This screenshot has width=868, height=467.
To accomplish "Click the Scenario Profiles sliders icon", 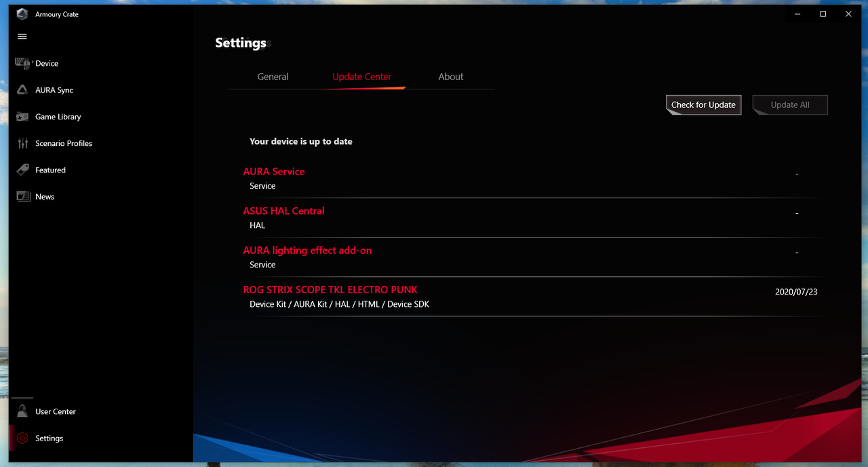I will click(x=22, y=143).
